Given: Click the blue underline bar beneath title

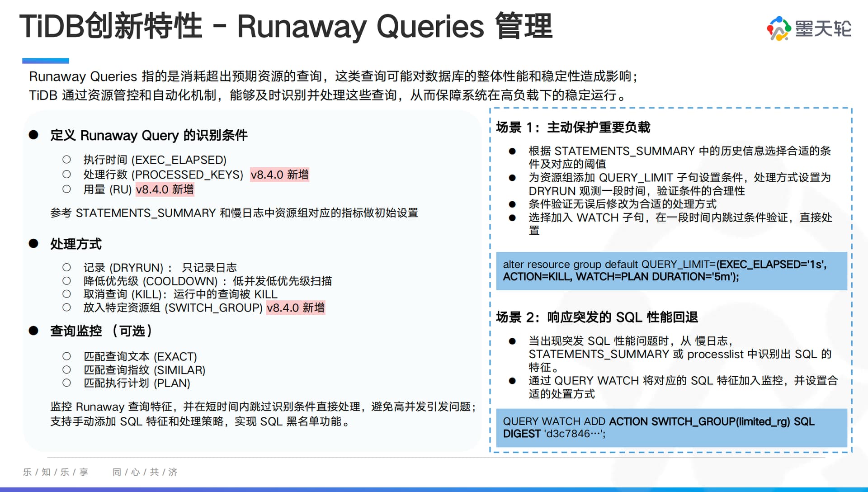Looking at the screenshot, I should tap(46, 61).
